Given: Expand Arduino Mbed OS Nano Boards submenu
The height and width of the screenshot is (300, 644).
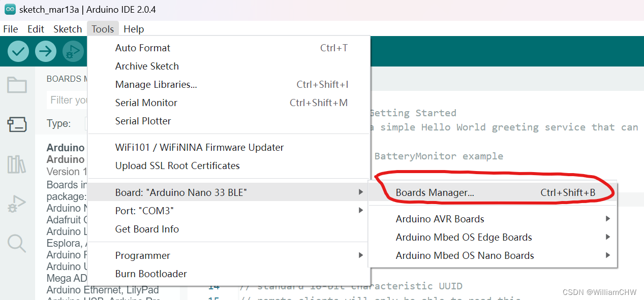Looking at the screenshot, I should 493,255.
